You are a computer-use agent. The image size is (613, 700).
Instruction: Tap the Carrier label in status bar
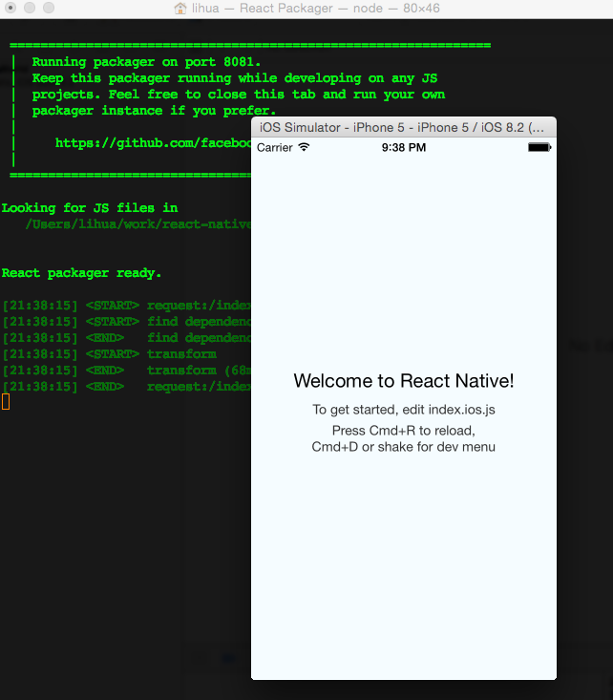275,147
